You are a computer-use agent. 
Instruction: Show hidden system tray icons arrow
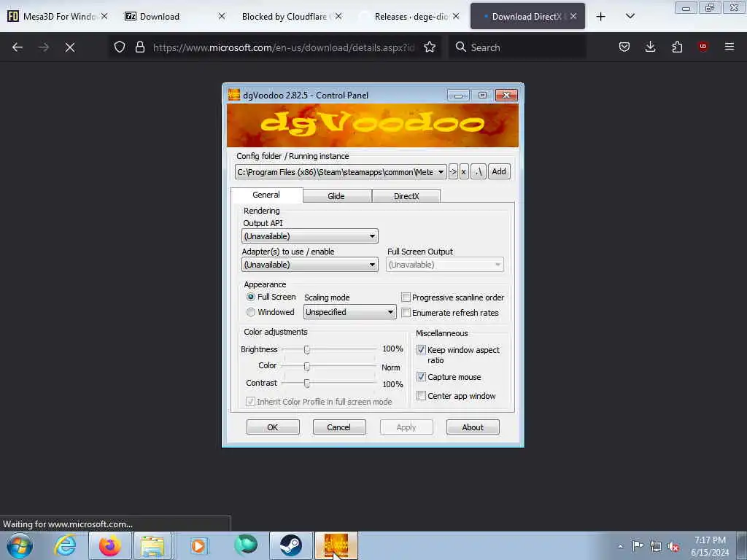coord(620,546)
